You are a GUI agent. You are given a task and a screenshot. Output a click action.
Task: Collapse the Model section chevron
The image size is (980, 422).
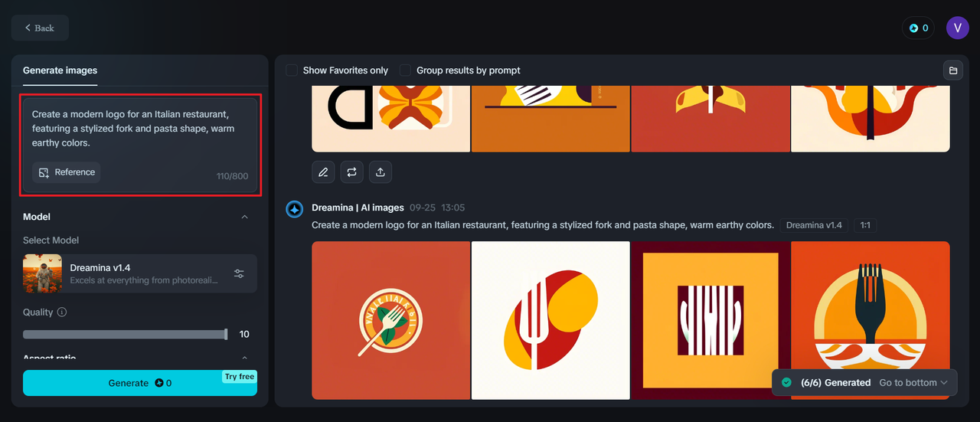pos(245,217)
